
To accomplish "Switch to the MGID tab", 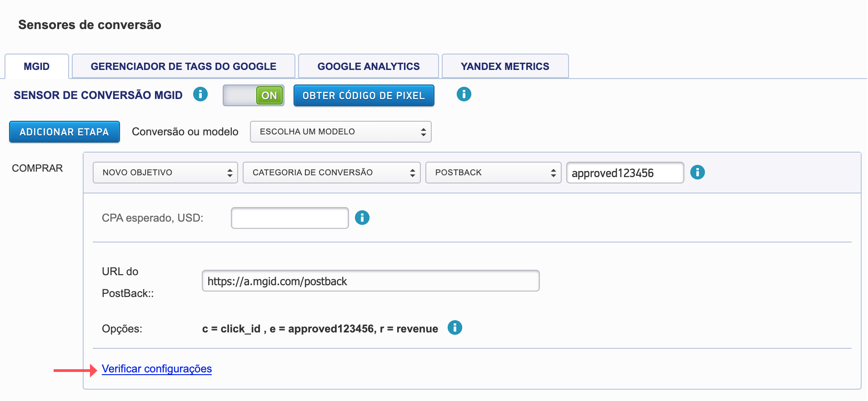I will pyautogui.click(x=37, y=66).
